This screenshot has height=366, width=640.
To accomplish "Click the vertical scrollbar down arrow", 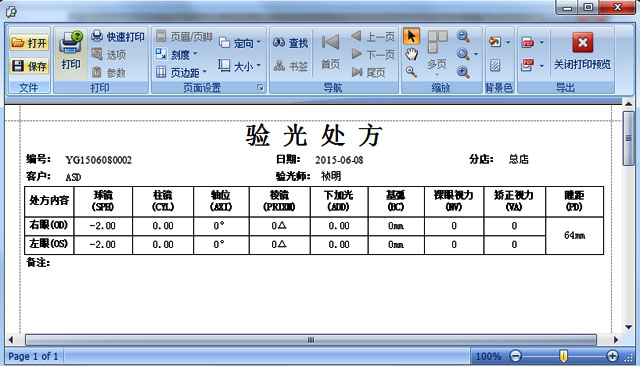I will point(629,327).
